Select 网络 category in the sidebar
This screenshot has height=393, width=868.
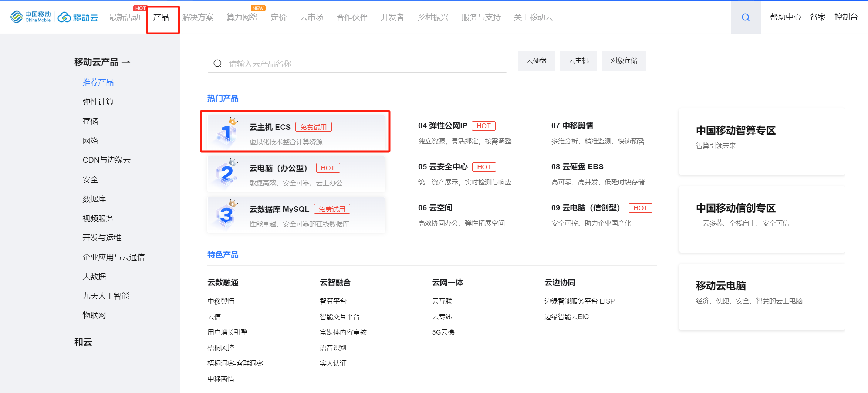point(90,140)
